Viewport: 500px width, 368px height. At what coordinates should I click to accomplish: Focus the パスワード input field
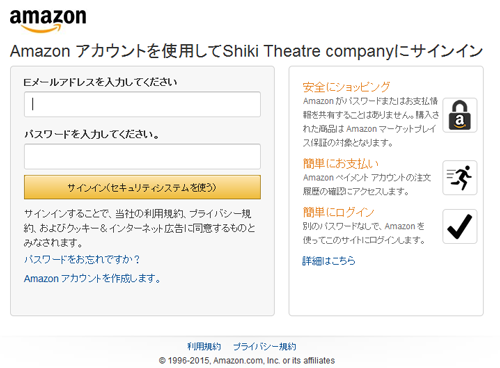[142, 157]
